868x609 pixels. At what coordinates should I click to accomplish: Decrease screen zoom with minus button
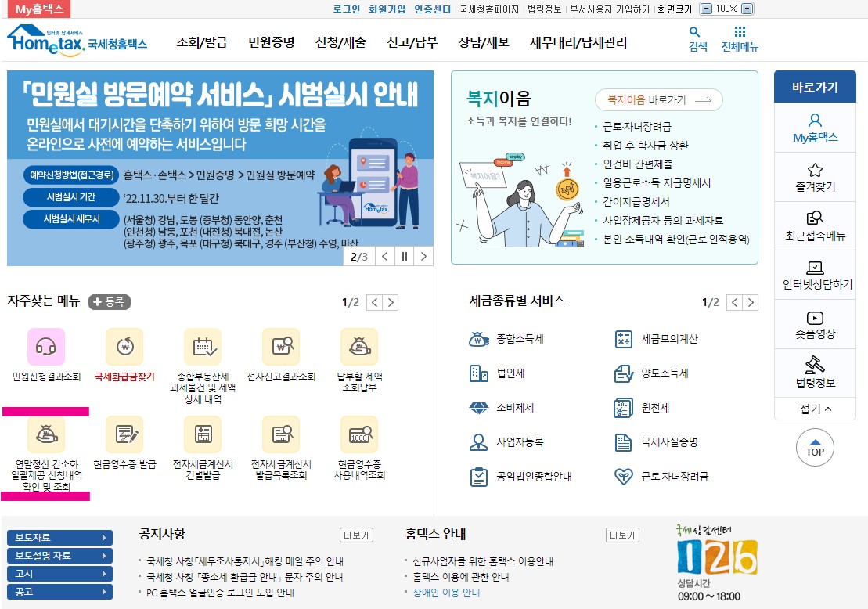click(706, 9)
